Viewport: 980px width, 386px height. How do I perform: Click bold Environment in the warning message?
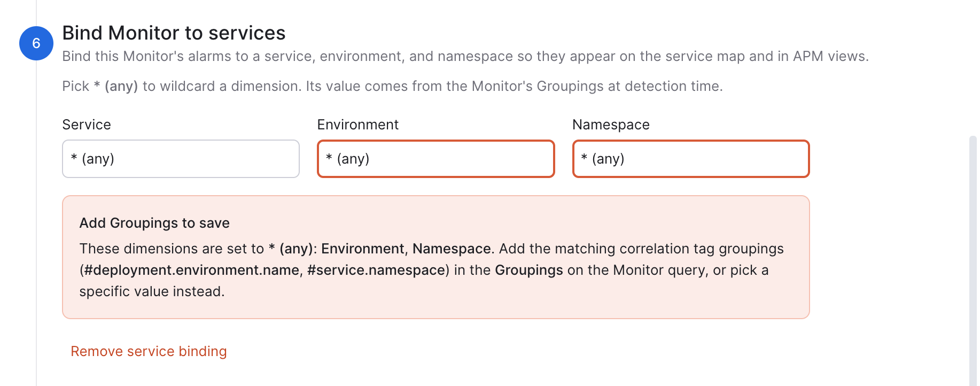point(362,249)
